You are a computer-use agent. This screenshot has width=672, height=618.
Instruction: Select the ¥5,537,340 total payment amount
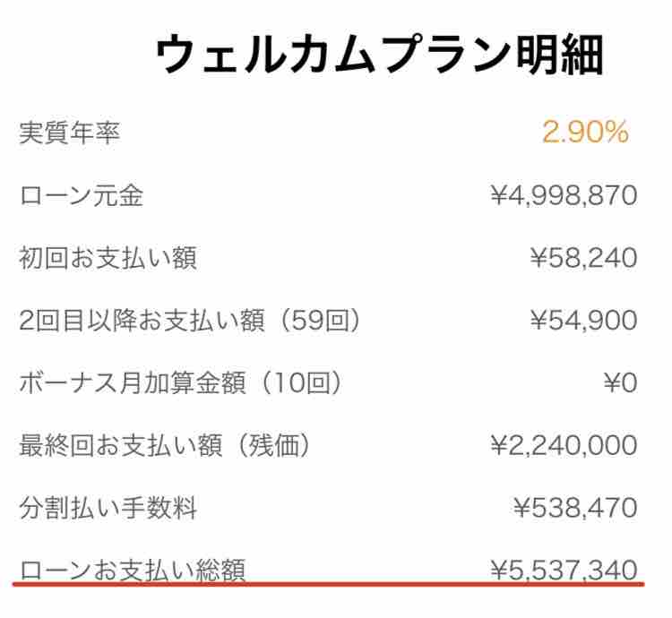click(x=564, y=569)
